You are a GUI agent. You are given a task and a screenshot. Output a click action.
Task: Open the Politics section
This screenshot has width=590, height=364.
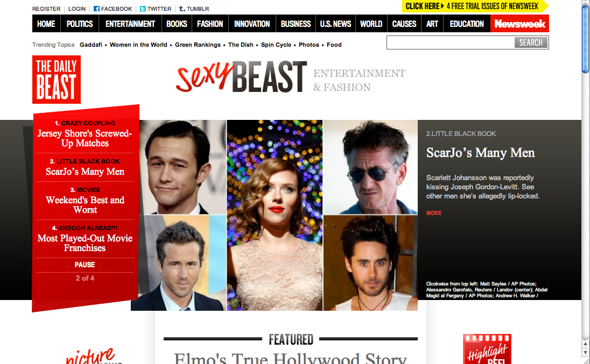click(x=80, y=24)
